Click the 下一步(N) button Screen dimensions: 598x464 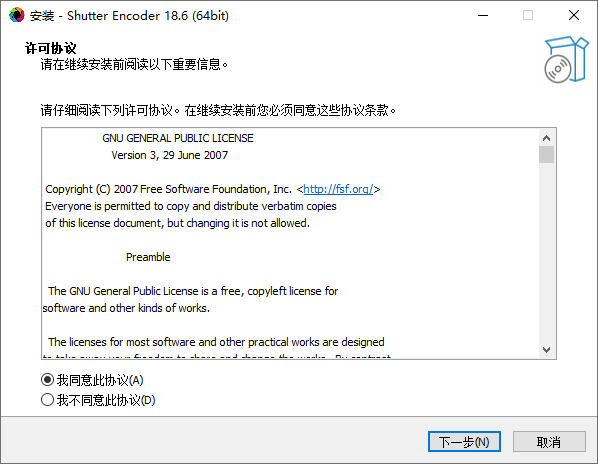click(464, 442)
